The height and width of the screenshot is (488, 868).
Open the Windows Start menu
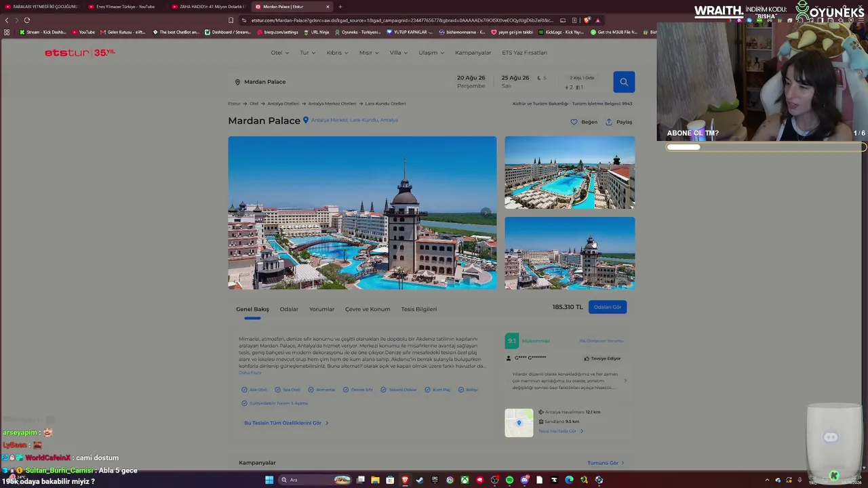pos(269,480)
